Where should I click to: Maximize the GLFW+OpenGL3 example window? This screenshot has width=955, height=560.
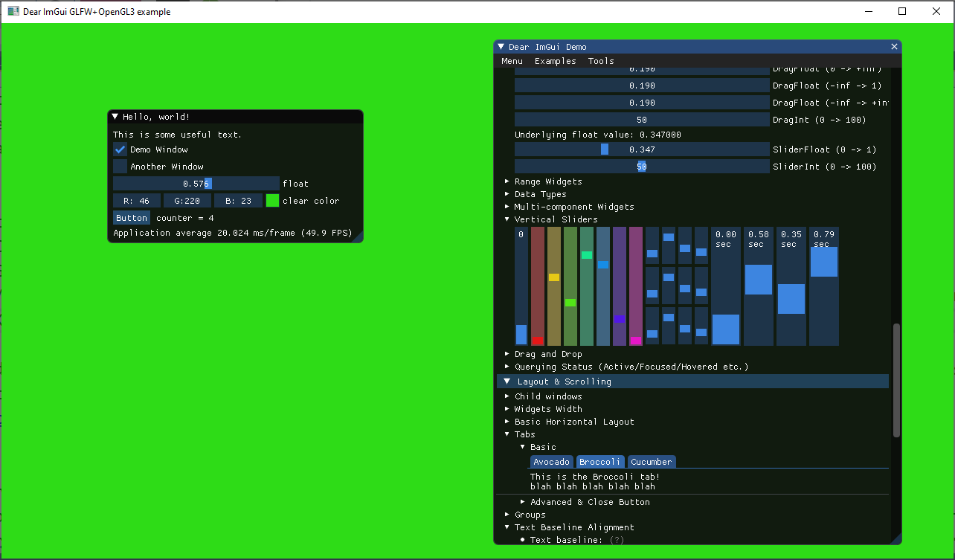(x=902, y=11)
